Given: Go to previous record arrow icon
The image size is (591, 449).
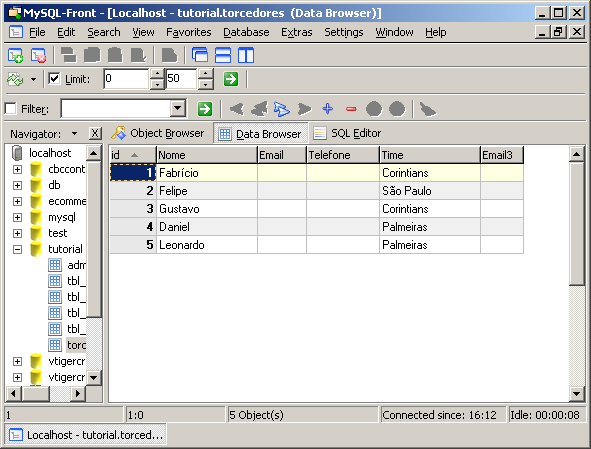Looking at the screenshot, I should (259, 109).
